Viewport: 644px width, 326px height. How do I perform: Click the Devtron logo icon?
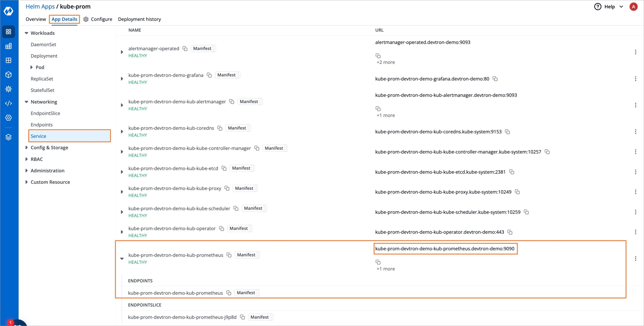pos(8,11)
